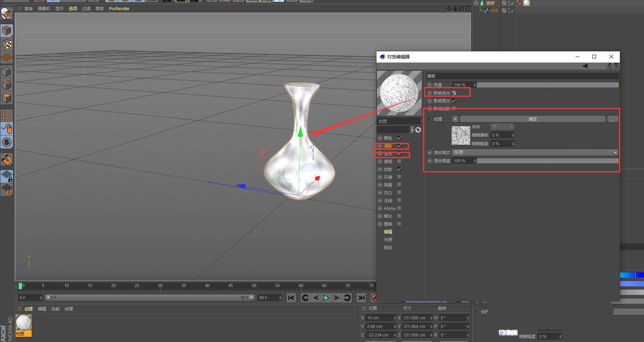Open the 纹理 round arrow shader menu
Viewport: 644px width, 342px height.
coord(455,119)
